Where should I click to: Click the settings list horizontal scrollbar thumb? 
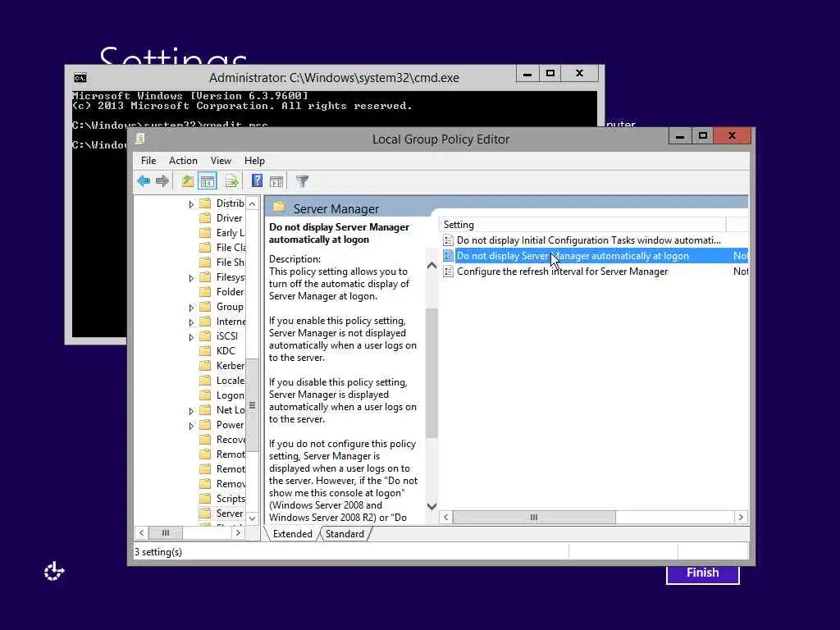point(534,517)
